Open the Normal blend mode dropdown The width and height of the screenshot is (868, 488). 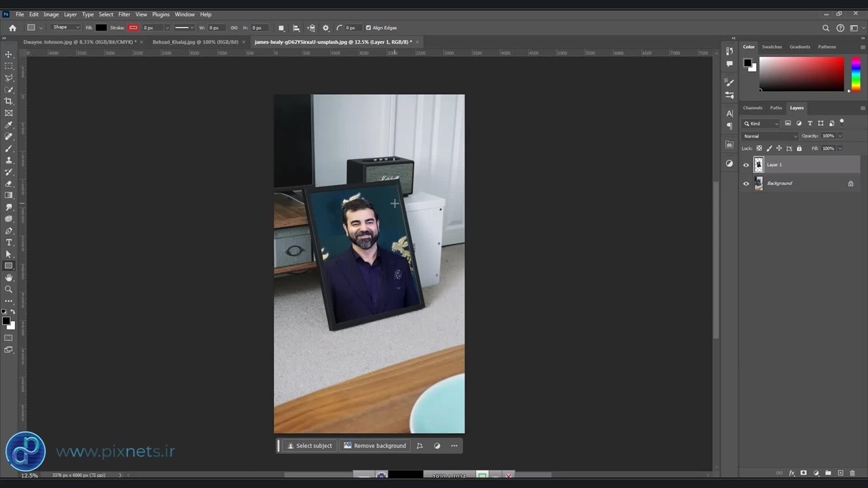[x=770, y=136]
